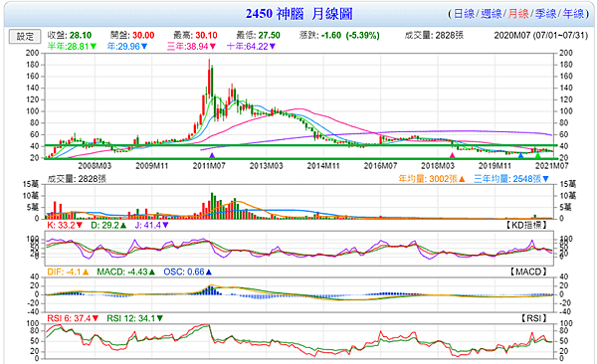Screen dimensions: 597x364
Task: Click the 2014M11 axis date label
Action: click(323, 166)
